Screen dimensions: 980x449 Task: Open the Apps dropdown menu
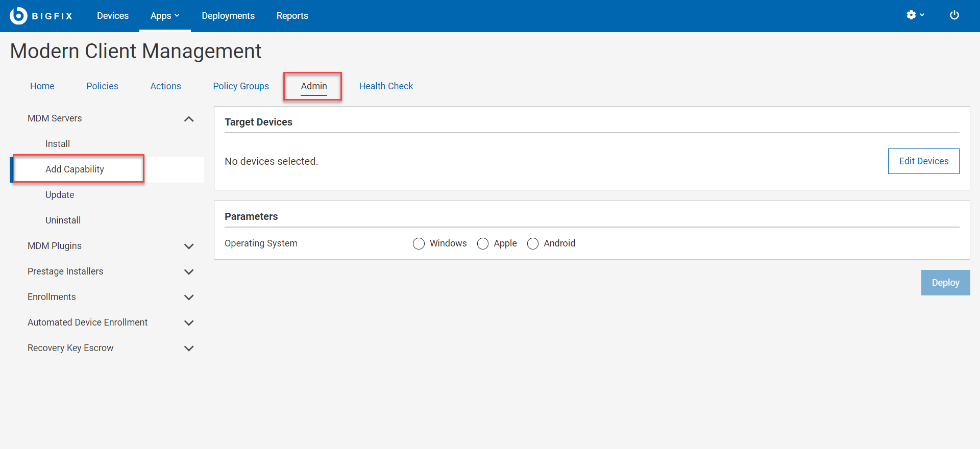coord(165,16)
